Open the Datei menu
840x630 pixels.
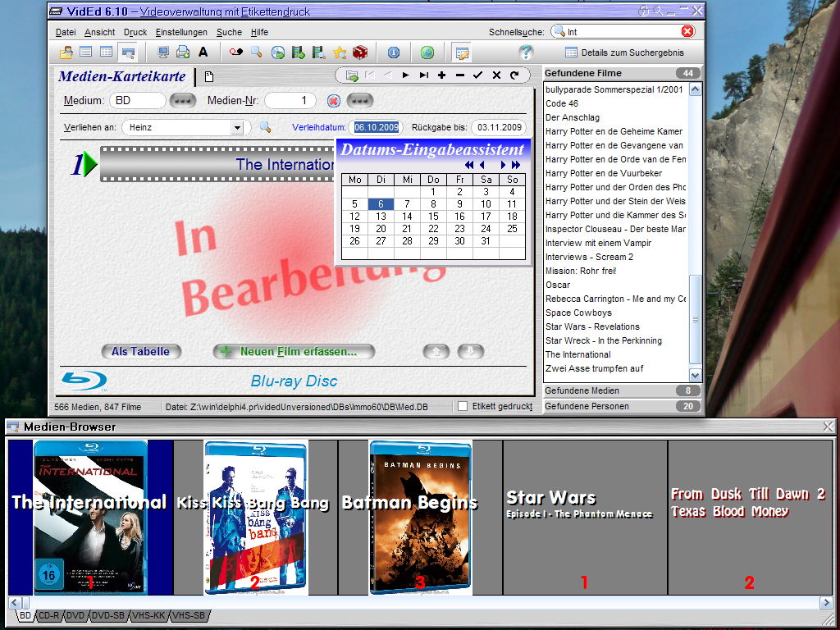(x=66, y=32)
